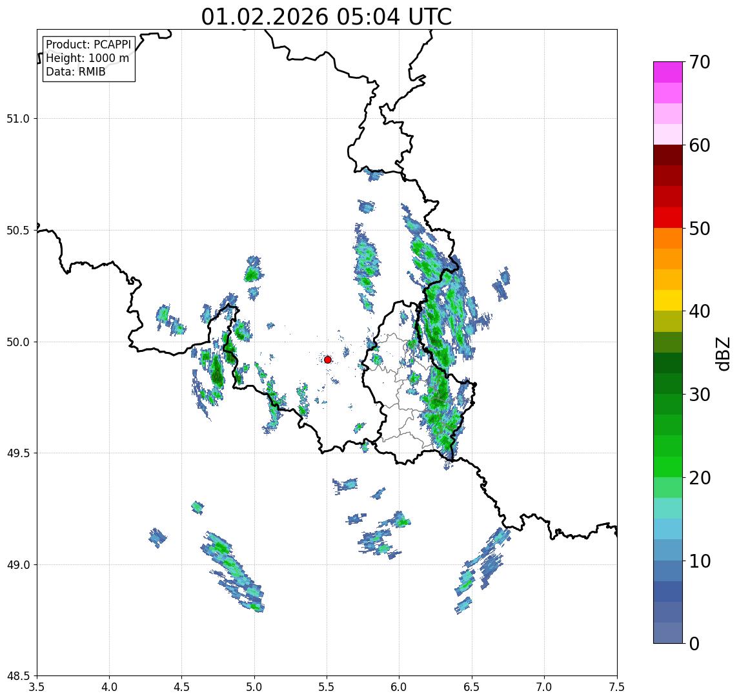Click the latitude axis label 50.0
739x700 pixels.
pos(18,342)
